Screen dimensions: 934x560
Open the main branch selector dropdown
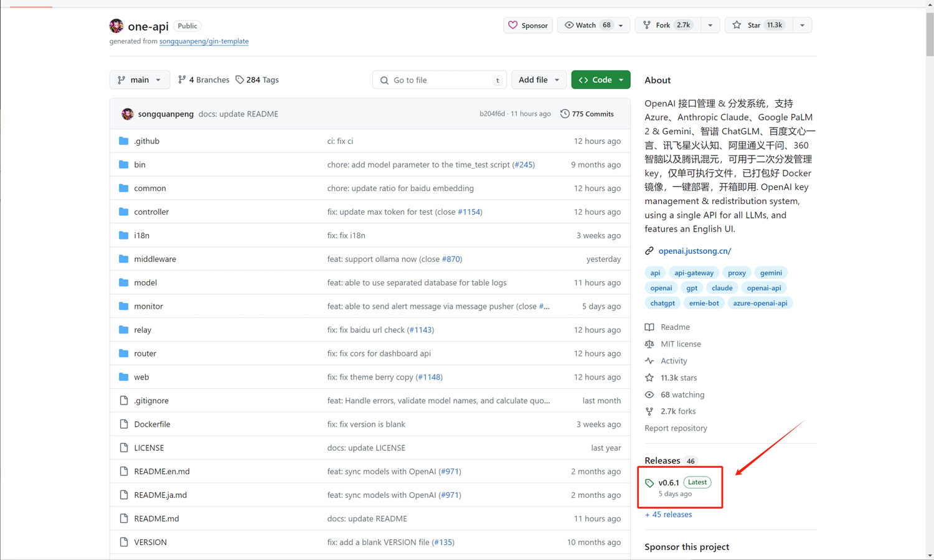click(139, 80)
